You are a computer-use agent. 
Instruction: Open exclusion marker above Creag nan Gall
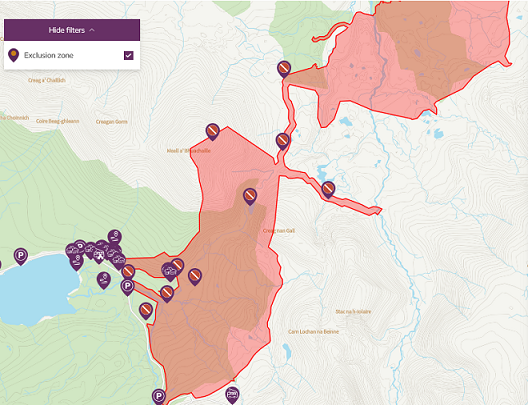(250, 197)
